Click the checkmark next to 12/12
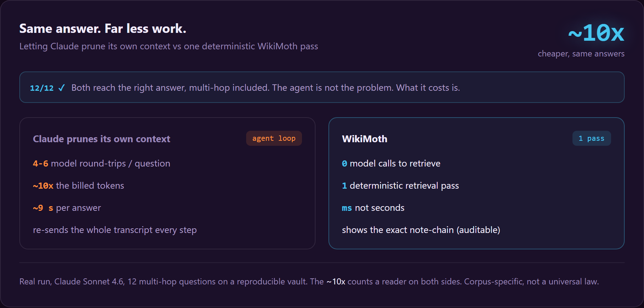Screen dimensions: 644x308 (62, 88)
